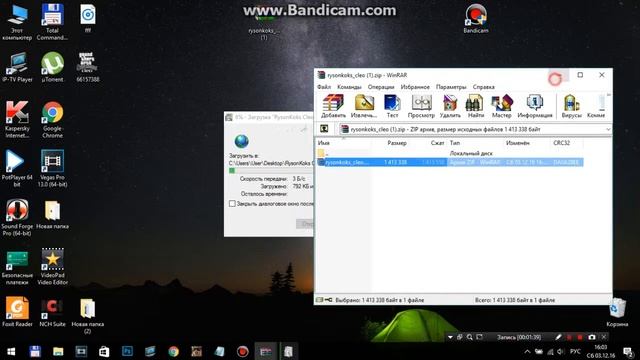Select the Foxit Reader desktop icon

[x=17, y=312]
